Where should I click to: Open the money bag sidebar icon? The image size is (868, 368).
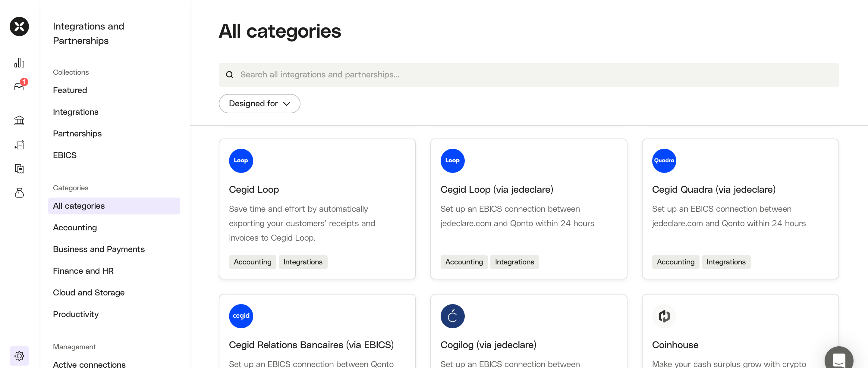[19, 193]
